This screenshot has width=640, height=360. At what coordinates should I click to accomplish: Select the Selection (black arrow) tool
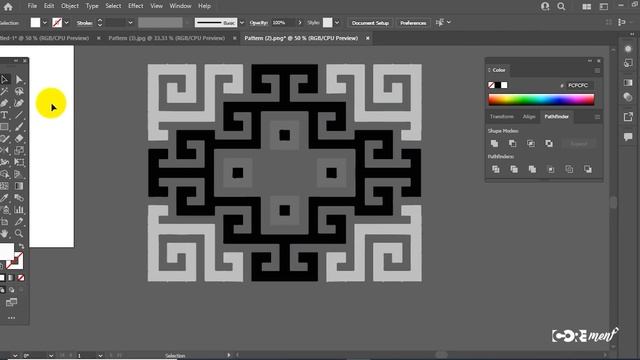coord(4,79)
